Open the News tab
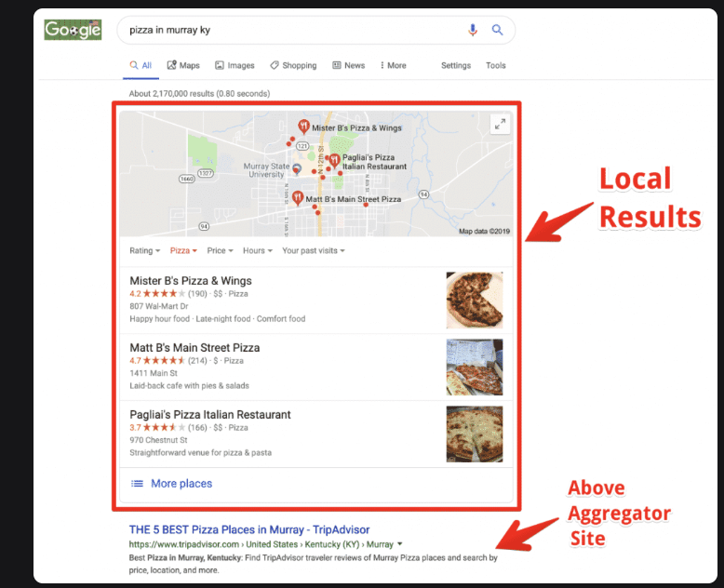 click(349, 65)
